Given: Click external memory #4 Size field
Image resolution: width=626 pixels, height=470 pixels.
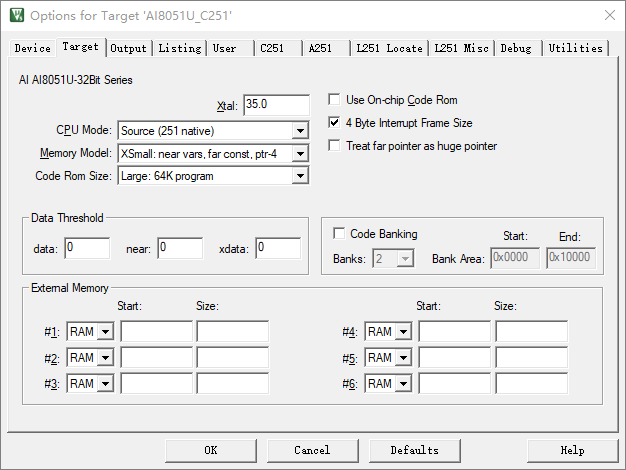Looking at the screenshot, I should 532,331.
